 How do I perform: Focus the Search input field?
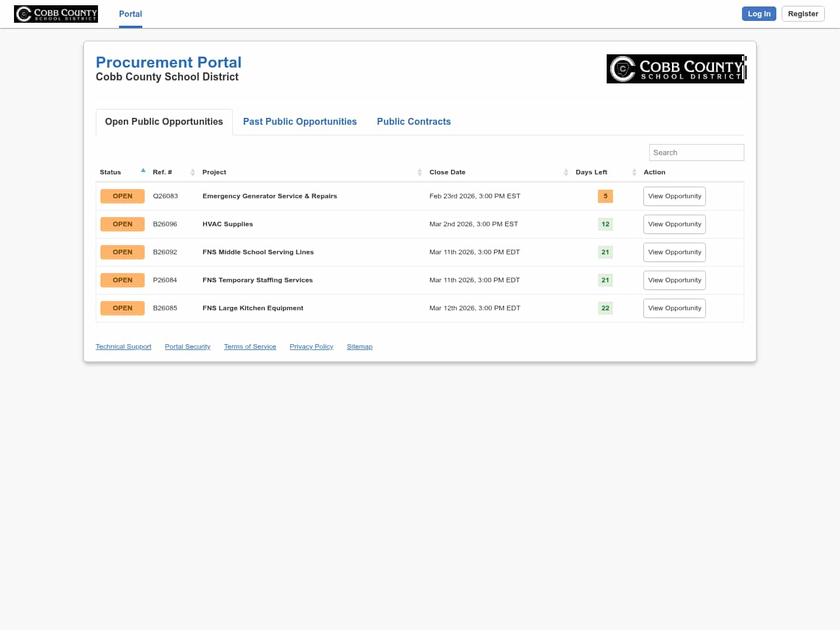pos(696,152)
